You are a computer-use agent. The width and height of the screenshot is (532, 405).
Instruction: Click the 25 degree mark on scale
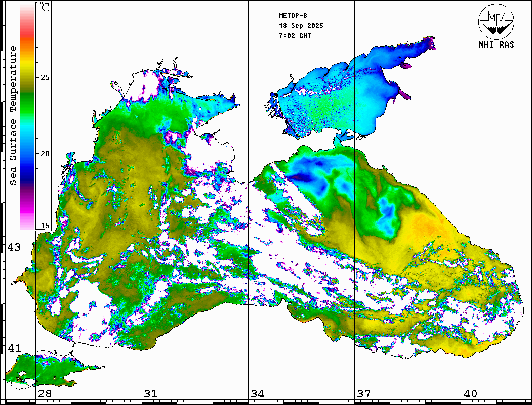[45, 77]
